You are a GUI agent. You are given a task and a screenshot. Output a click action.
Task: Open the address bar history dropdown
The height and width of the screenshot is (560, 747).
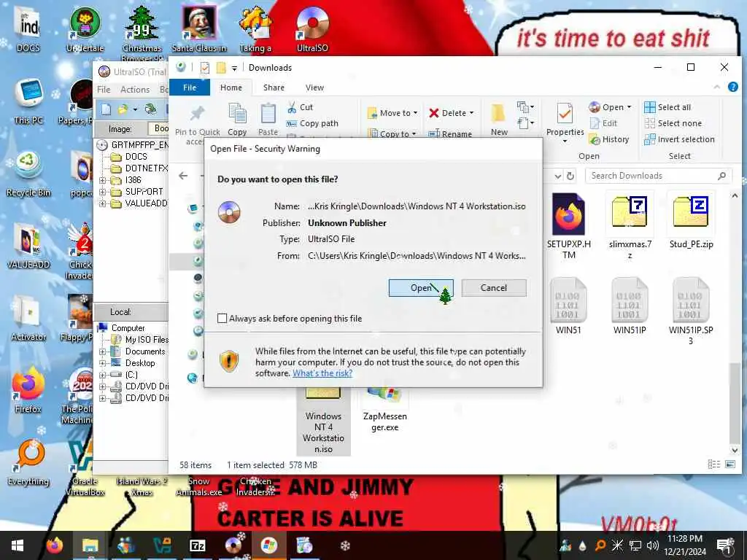[558, 176]
